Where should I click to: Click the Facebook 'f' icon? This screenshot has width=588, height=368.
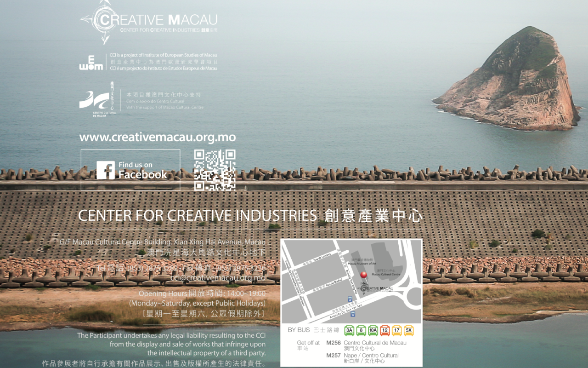pos(106,170)
